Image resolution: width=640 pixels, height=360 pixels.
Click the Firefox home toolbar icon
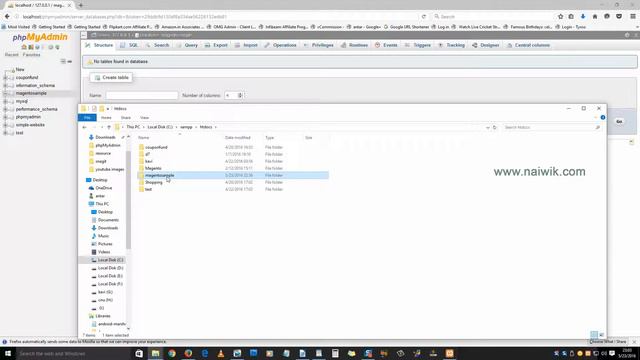[x=595, y=16]
